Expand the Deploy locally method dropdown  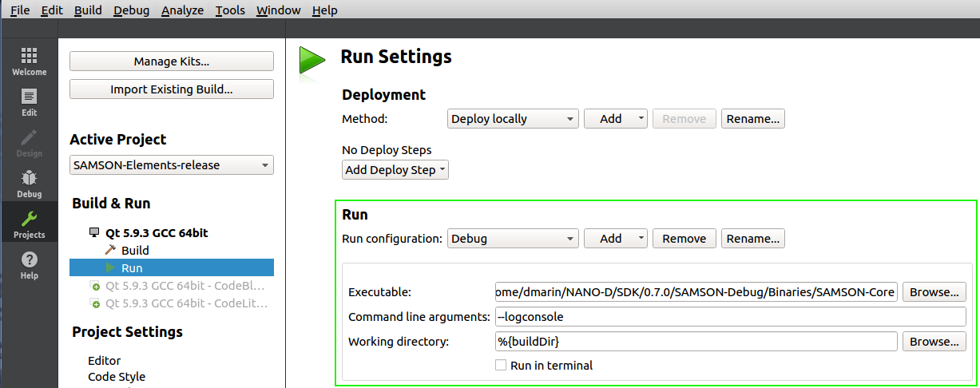point(513,119)
